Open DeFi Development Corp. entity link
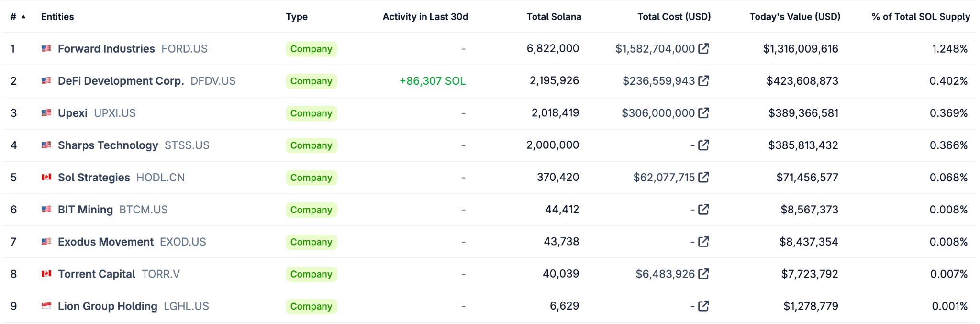This screenshot has width=980, height=324. coord(121,81)
